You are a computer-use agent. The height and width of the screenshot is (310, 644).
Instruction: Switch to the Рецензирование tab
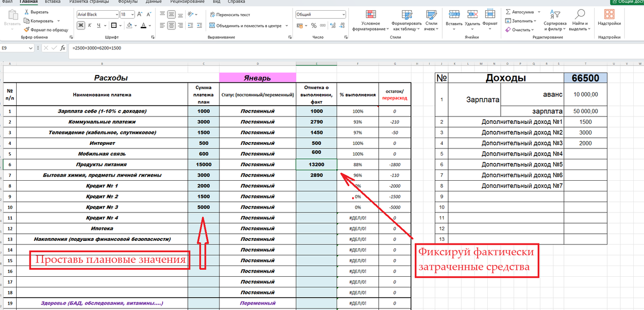click(x=187, y=2)
